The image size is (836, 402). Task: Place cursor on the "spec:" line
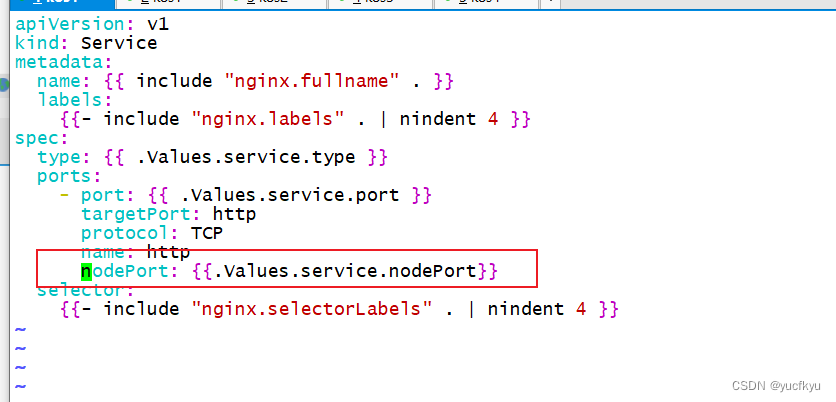click(42, 138)
